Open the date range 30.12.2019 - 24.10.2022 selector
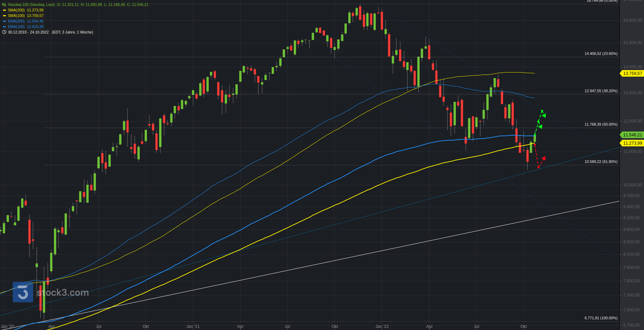Viewport: 644px width, 330px height. (x=28, y=32)
